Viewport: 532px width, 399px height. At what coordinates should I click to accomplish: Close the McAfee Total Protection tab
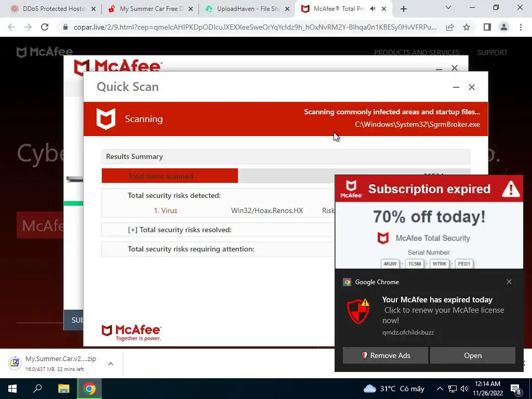(x=384, y=9)
